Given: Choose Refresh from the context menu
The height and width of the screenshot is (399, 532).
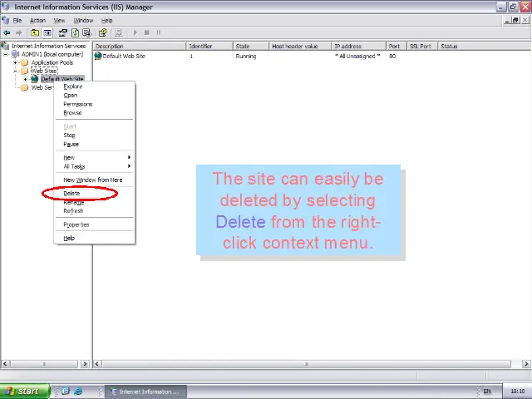Looking at the screenshot, I should pos(94,210).
